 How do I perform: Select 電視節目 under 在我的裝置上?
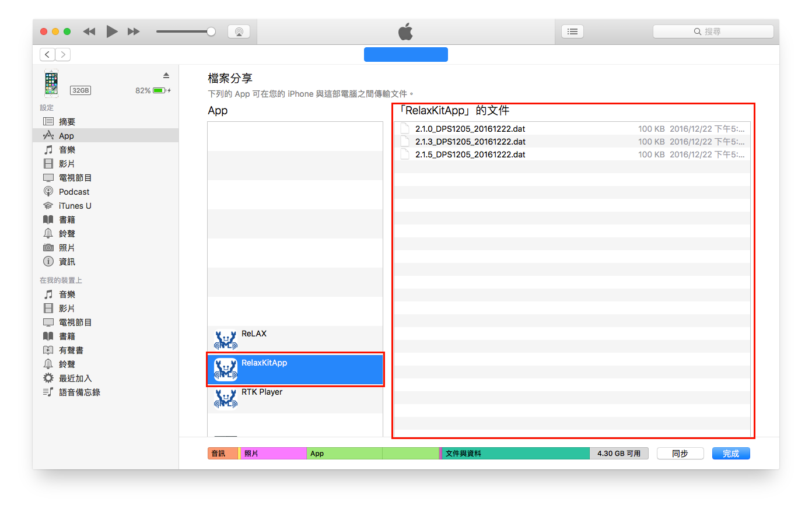click(x=106, y=322)
